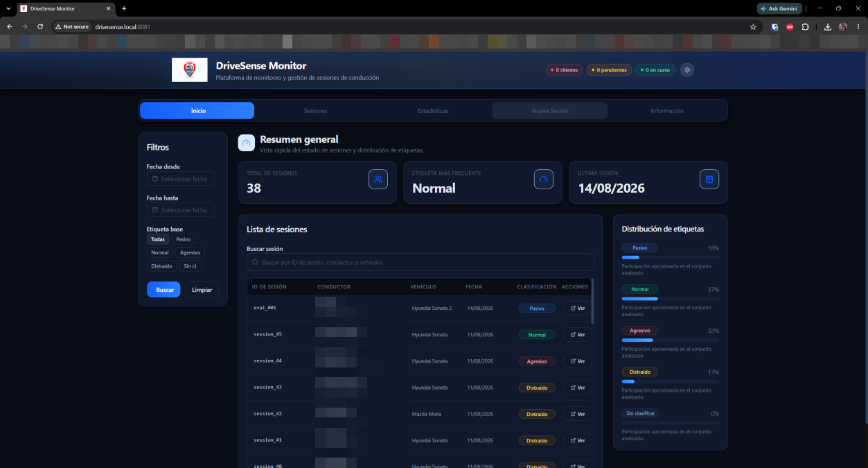Open a new browser tab
Viewport: 868px width, 468px height.
tap(124, 8)
